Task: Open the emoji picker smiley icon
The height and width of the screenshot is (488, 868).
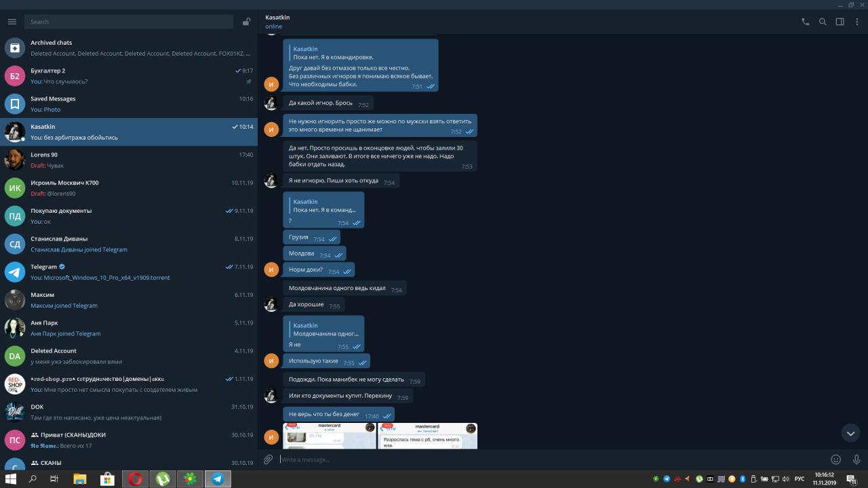Action: [x=836, y=460]
